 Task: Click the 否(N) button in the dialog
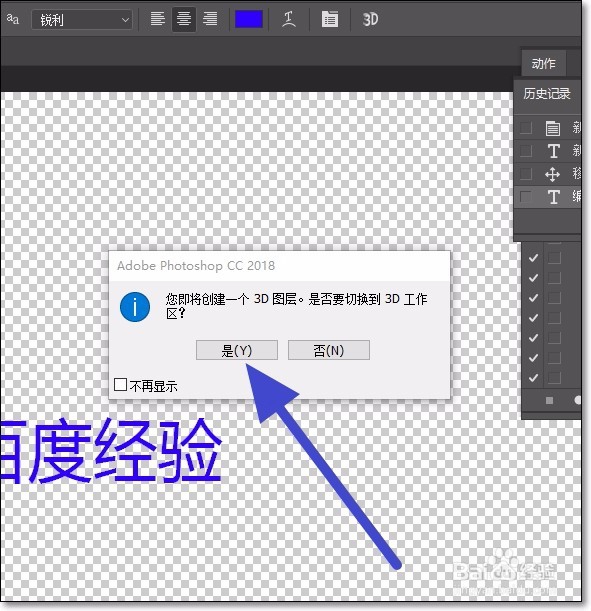coord(328,350)
